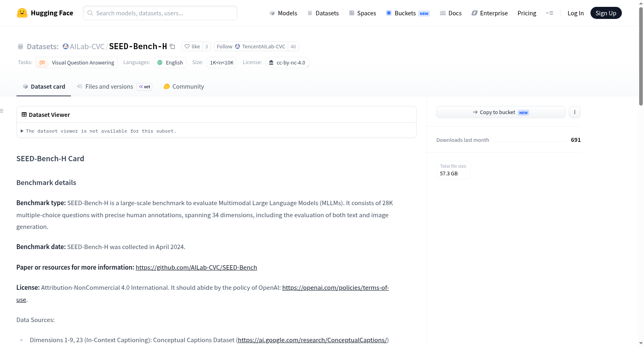This screenshot has width=644, height=347.
Task: Click the page vertical scrollbar
Action: 641,56
